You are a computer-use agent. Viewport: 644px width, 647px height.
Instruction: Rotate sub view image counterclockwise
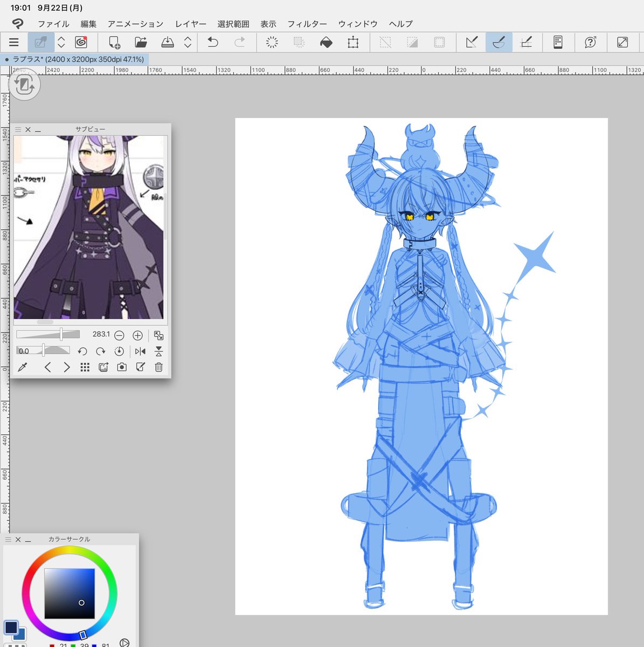[82, 352]
